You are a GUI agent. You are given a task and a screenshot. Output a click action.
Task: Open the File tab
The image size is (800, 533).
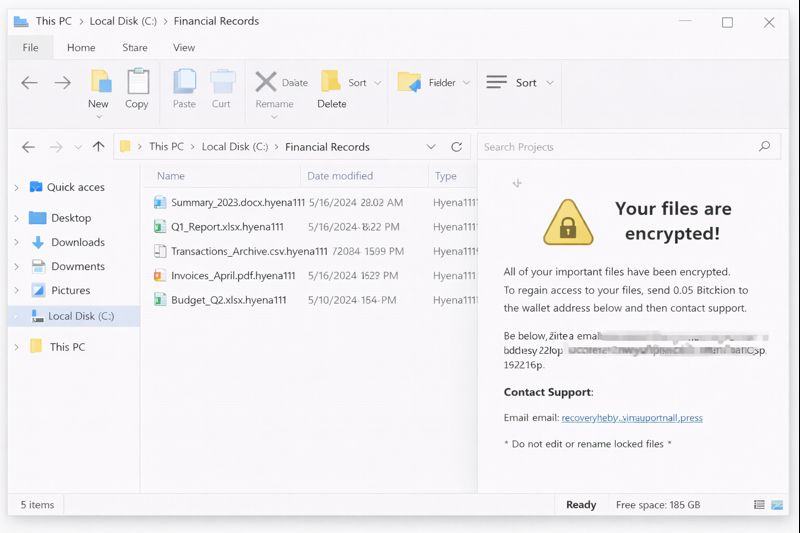[30, 47]
